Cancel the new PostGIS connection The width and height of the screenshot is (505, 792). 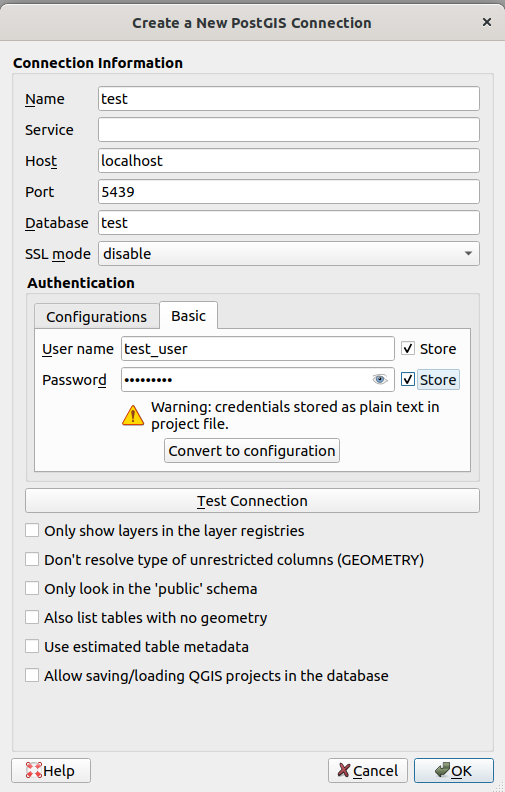pos(368,771)
